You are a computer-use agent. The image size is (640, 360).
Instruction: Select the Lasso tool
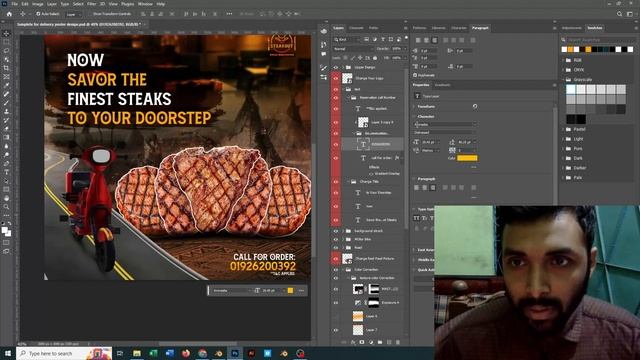coord(6,51)
